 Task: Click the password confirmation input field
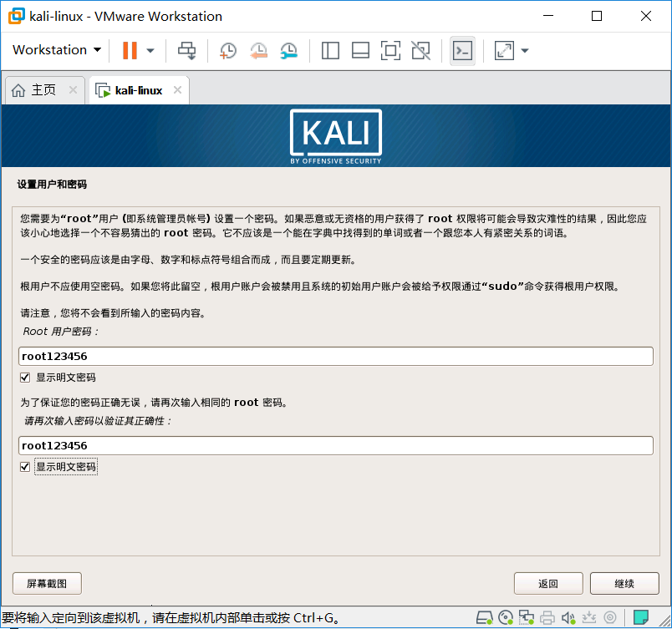pyautogui.click(x=335, y=446)
